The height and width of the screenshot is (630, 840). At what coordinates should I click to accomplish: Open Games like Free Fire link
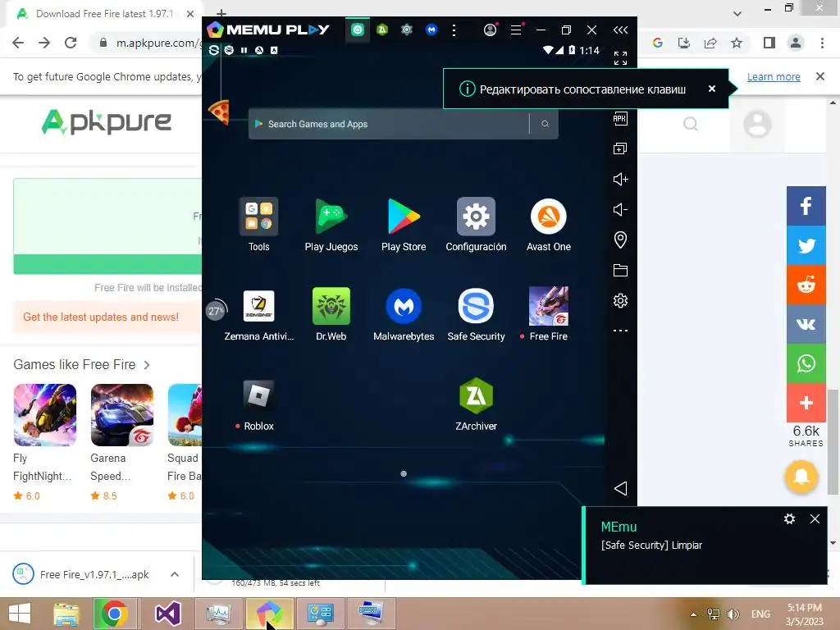tap(81, 365)
